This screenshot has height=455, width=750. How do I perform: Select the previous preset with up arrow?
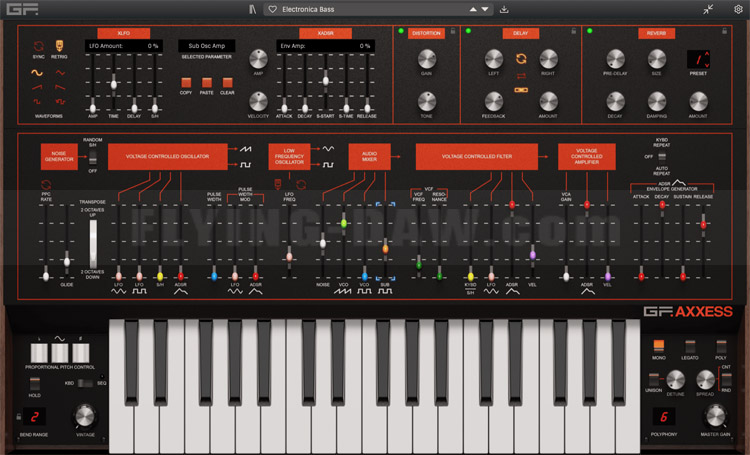click(x=473, y=9)
